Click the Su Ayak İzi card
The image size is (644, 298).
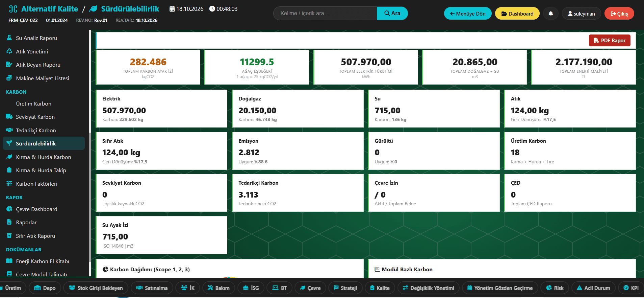(x=161, y=235)
